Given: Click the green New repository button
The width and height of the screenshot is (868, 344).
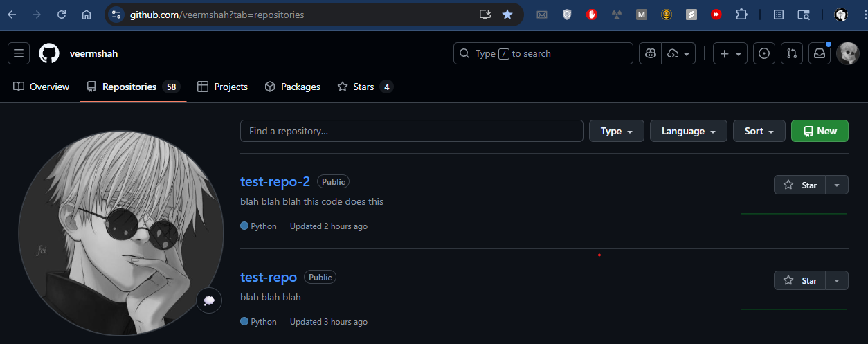Looking at the screenshot, I should tap(820, 131).
